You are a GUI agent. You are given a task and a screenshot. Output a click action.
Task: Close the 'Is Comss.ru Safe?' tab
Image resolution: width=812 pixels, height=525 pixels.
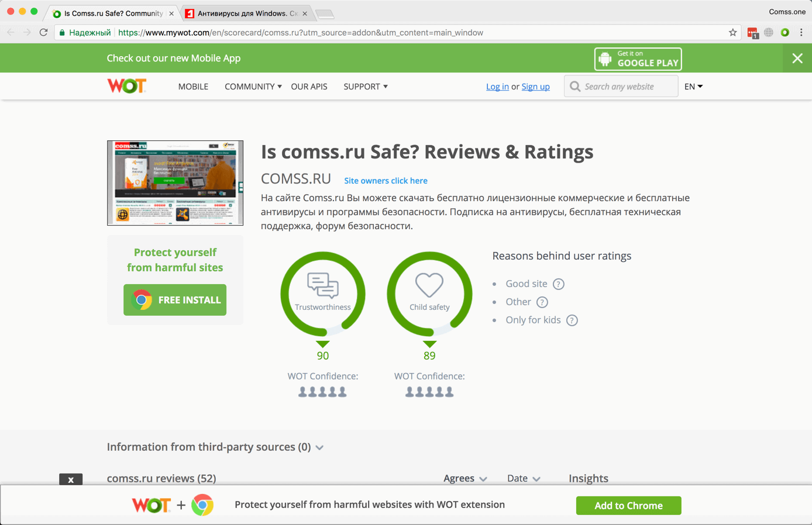[171, 13]
